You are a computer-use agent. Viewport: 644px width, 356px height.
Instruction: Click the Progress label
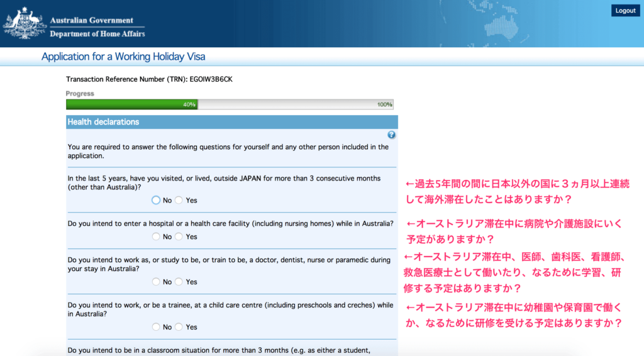click(80, 94)
